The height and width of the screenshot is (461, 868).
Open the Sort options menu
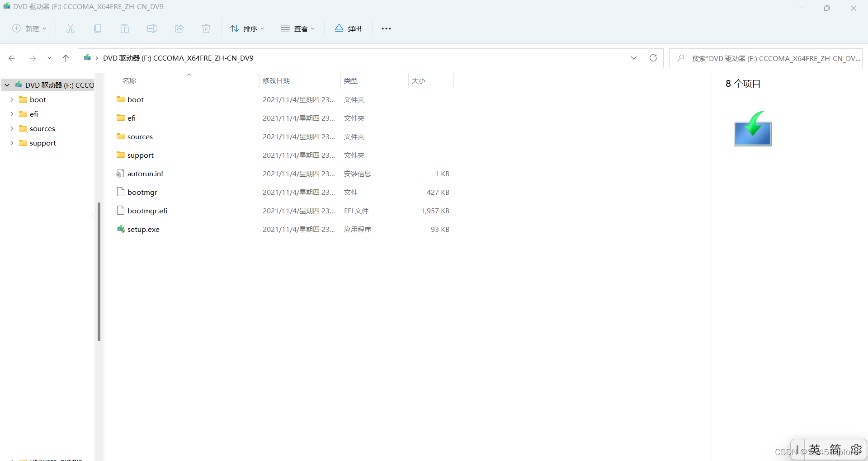[247, 28]
